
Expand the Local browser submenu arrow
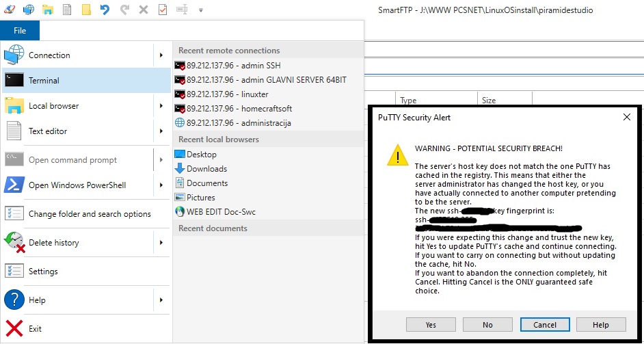point(161,105)
